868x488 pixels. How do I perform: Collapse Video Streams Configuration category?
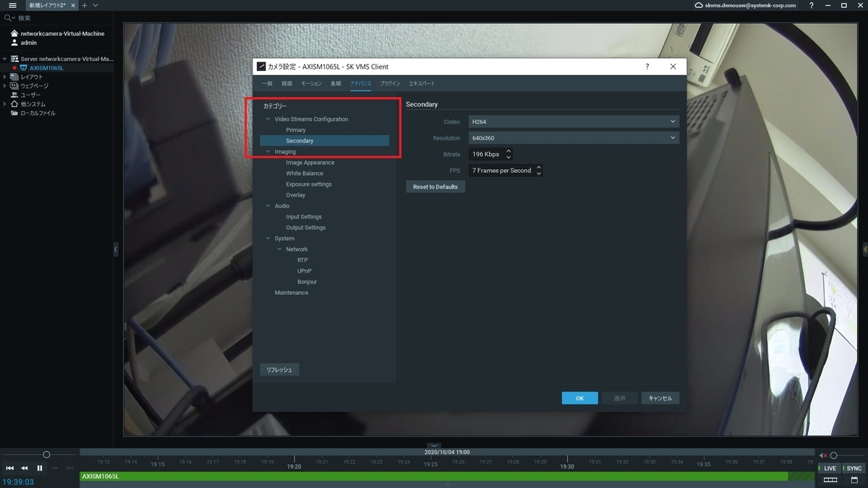pyautogui.click(x=268, y=119)
